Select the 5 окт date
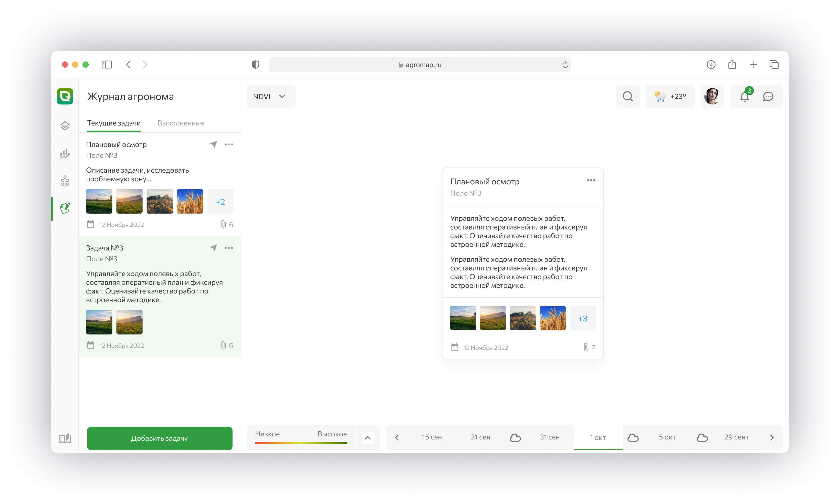The width and height of the screenshot is (840, 504). coord(667,437)
